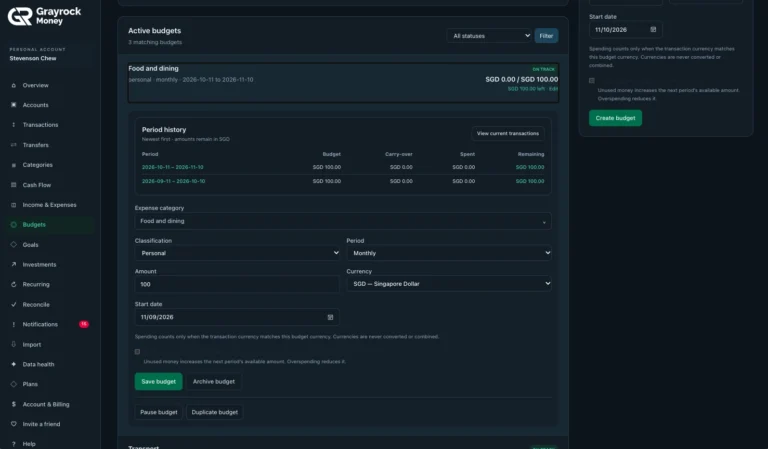Click the Grayrock Money logo
The width and height of the screenshot is (768, 449).
pyautogui.click(x=44, y=16)
